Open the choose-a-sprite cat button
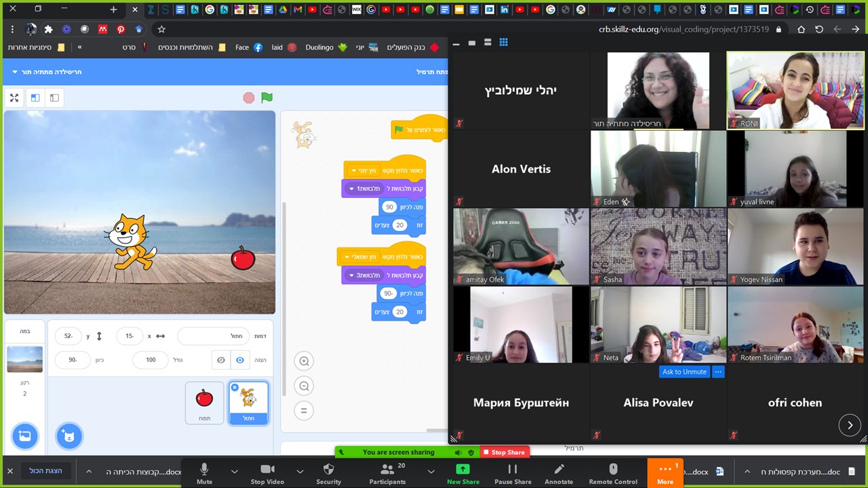Image resolution: width=868 pixels, height=488 pixels. point(68,436)
